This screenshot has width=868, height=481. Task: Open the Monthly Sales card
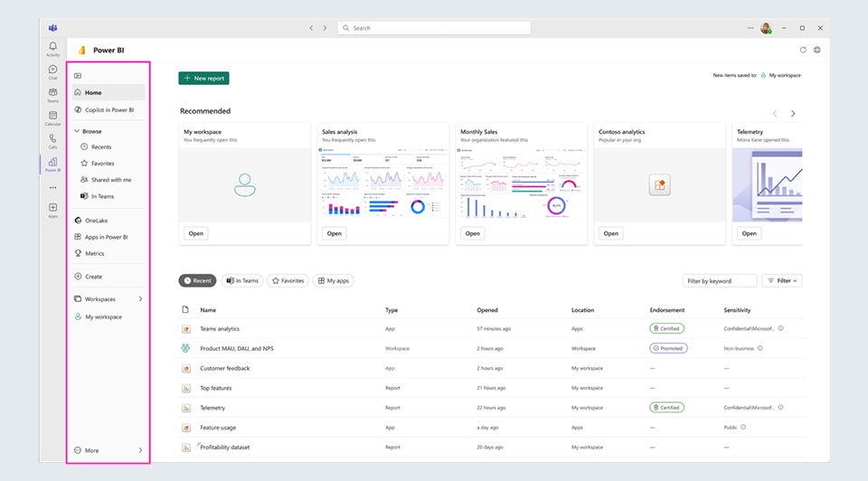point(473,233)
